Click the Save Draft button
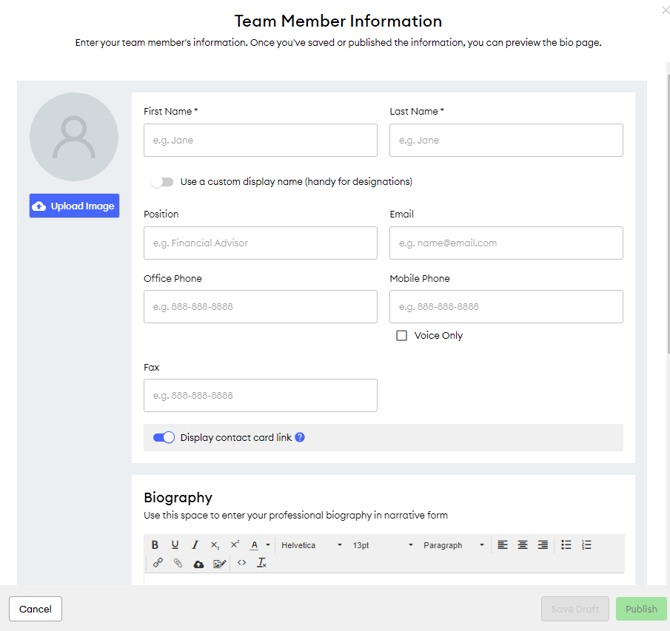Viewport: 670px width, 631px height. 575,609
